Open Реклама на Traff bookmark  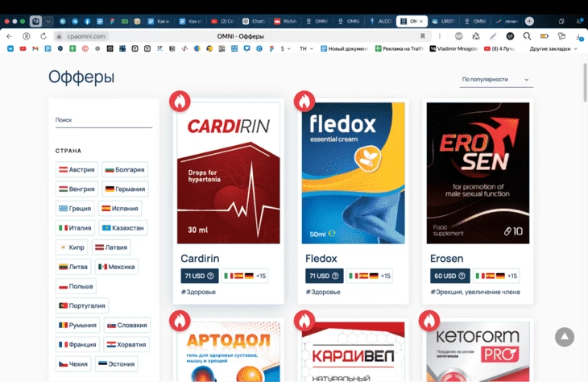[x=400, y=49]
